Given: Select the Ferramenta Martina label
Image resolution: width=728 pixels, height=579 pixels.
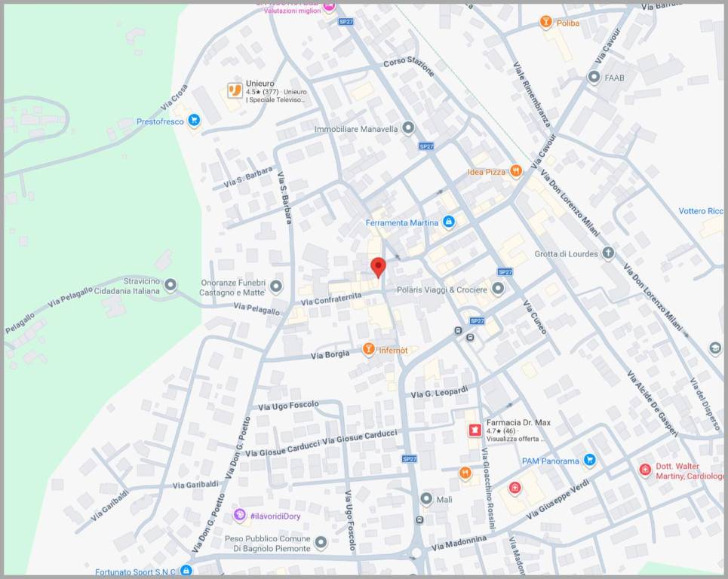Looking at the screenshot, I should pyautogui.click(x=402, y=222).
